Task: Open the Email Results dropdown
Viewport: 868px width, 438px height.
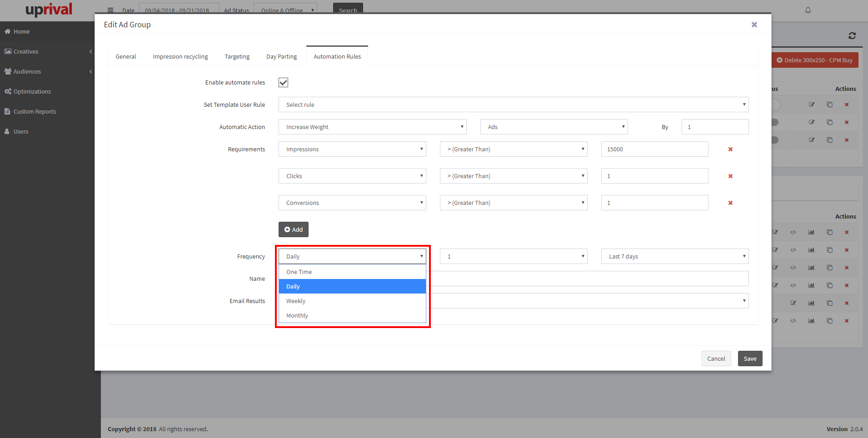Action: pos(589,301)
